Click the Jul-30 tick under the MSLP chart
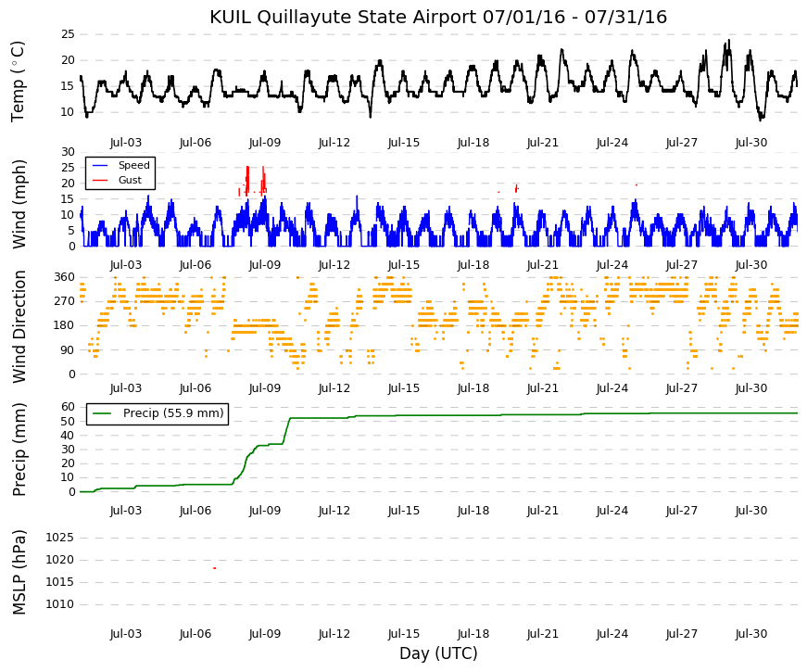 click(750, 633)
